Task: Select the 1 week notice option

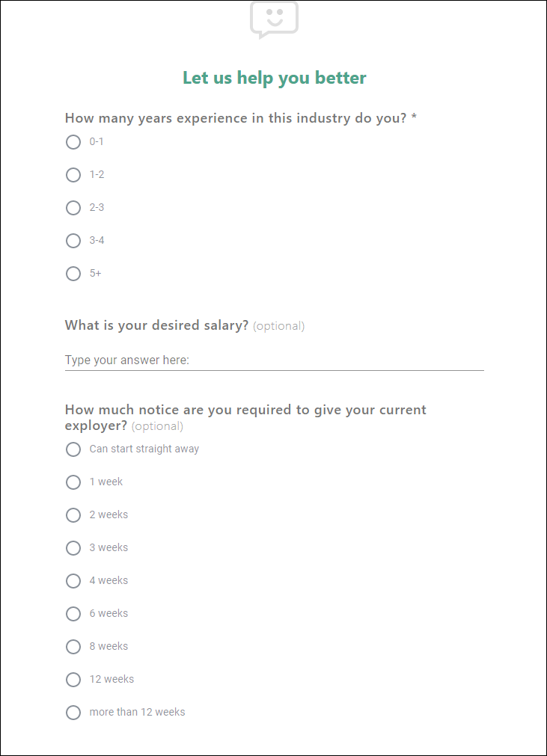Action: tap(73, 482)
